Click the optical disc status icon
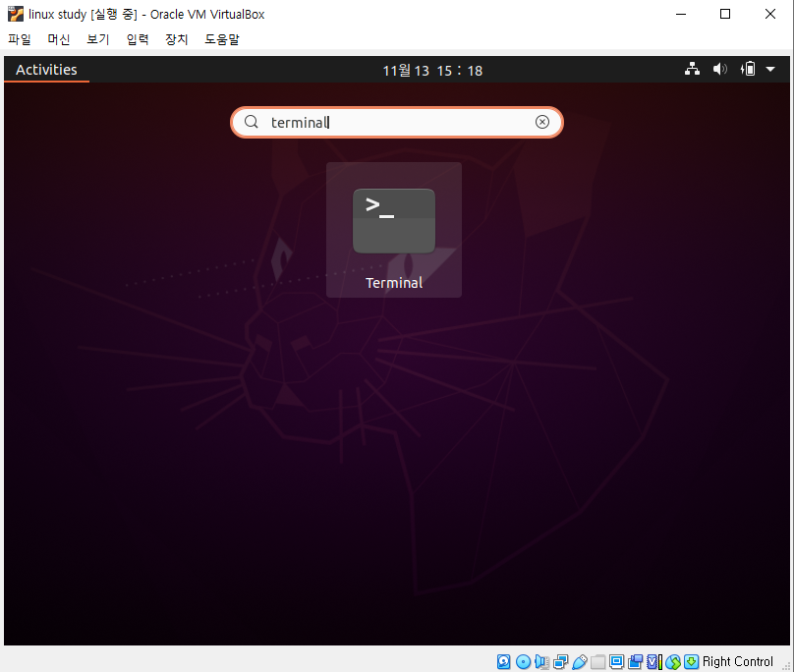This screenshot has width=794, height=672. [x=523, y=661]
